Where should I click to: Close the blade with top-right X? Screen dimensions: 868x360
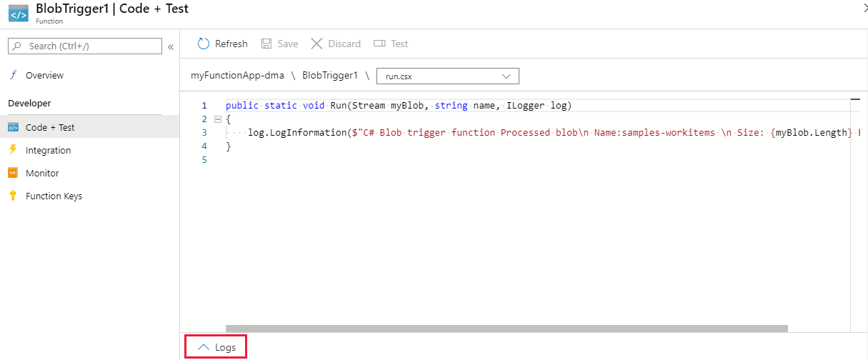pyautogui.click(x=864, y=7)
